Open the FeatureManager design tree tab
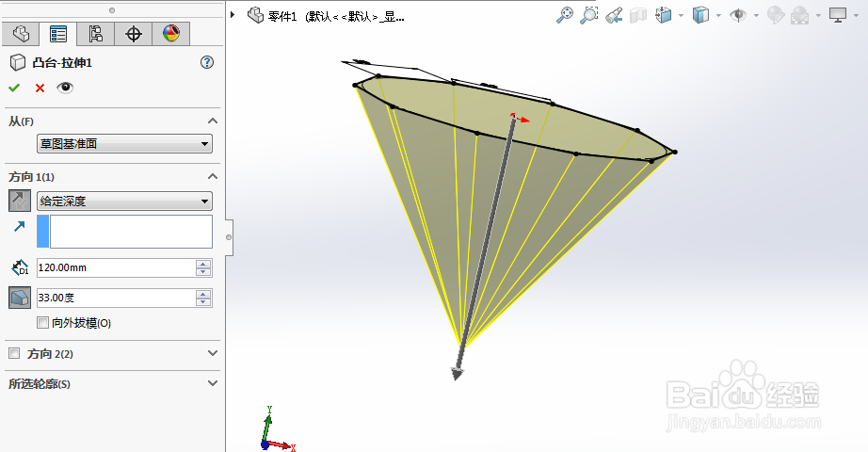Image resolution: width=868 pixels, height=452 pixels. pos(21,34)
